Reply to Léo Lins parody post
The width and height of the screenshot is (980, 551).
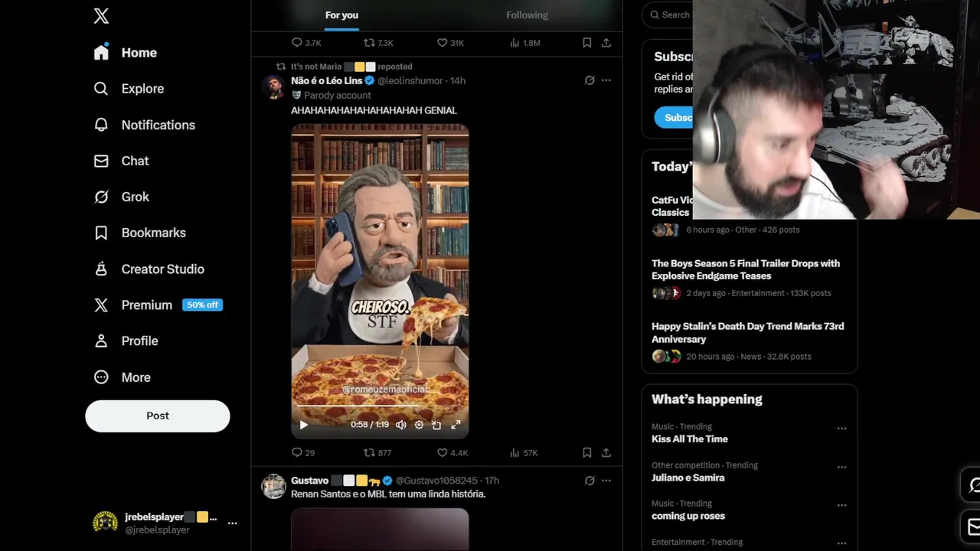click(x=303, y=452)
